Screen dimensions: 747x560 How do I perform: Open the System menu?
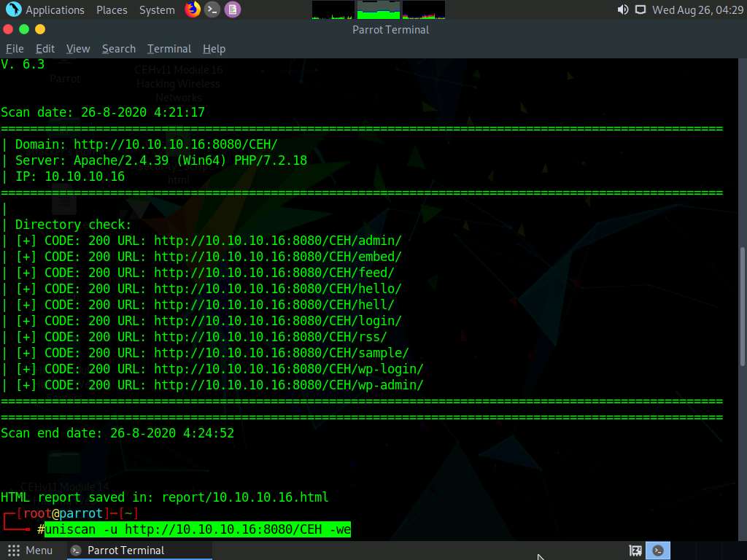pos(157,9)
